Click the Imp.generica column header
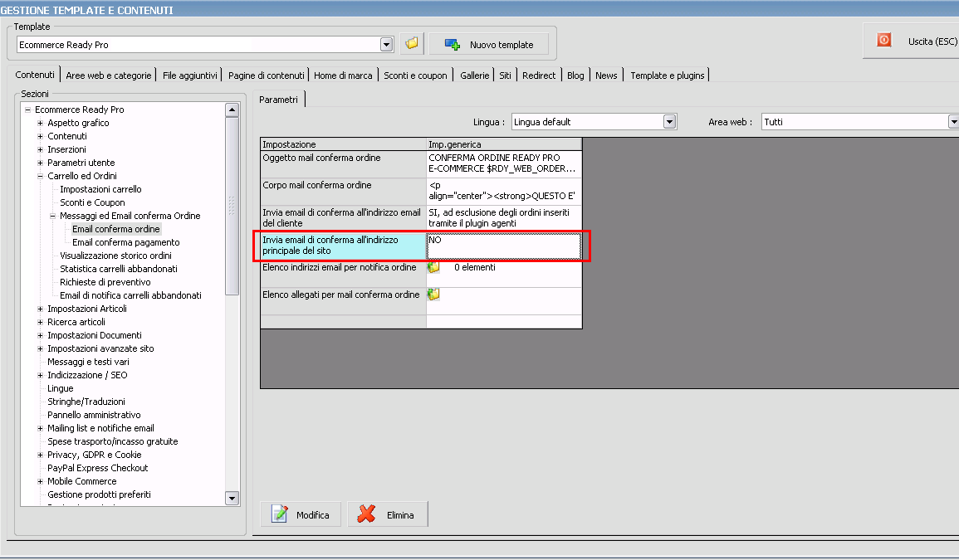 [504, 144]
